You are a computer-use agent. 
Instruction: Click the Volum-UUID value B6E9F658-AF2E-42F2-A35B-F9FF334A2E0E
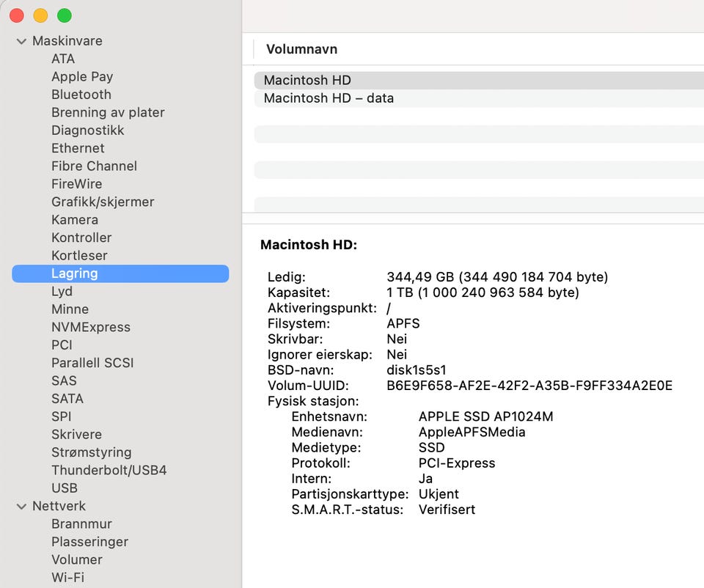[x=529, y=386]
